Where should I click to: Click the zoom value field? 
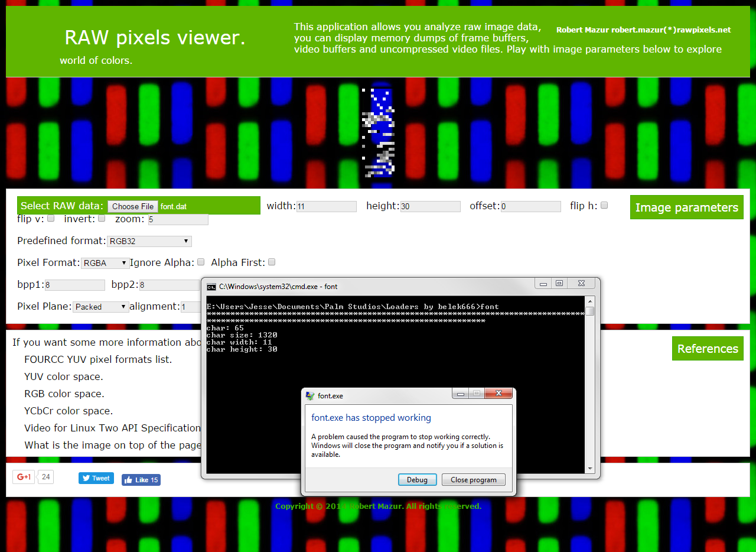178,219
